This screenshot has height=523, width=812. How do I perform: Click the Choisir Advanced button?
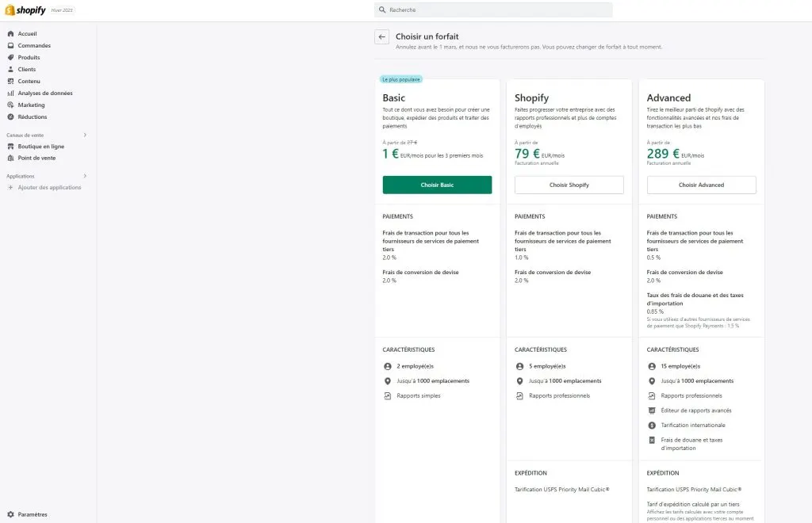701,185
